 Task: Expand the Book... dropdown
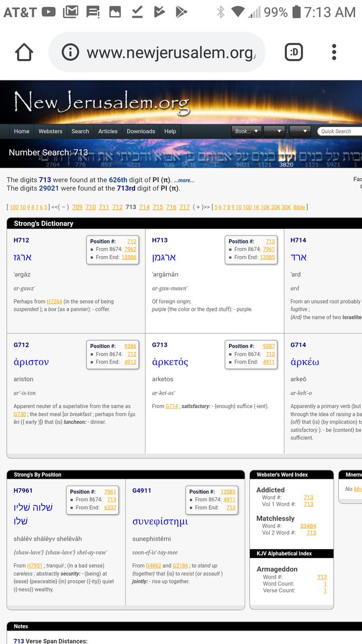[x=247, y=131]
